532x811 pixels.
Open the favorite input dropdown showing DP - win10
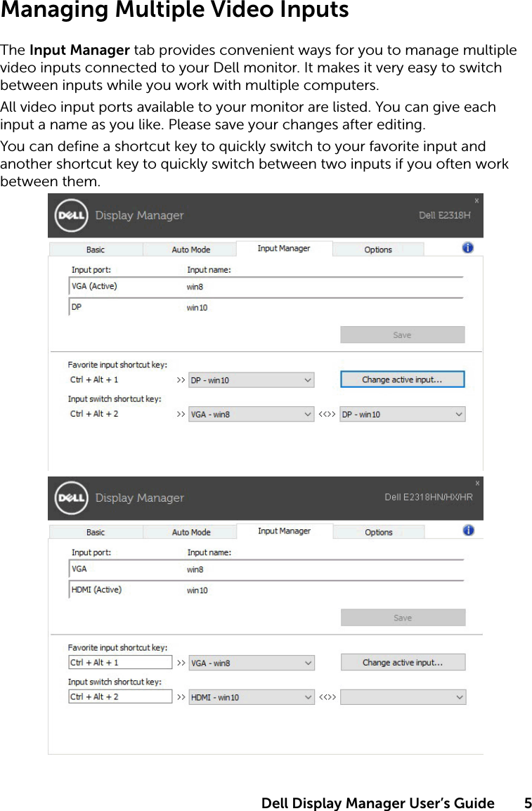coord(251,380)
